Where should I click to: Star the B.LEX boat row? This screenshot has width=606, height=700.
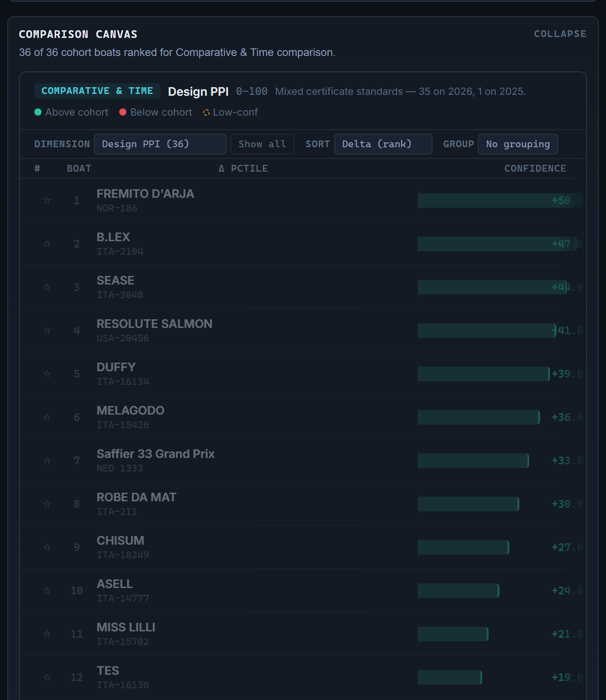coord(47,243)
